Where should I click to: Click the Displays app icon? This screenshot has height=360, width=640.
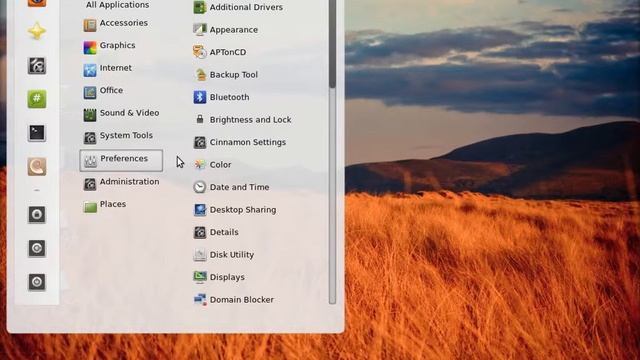tap(200, 277)
